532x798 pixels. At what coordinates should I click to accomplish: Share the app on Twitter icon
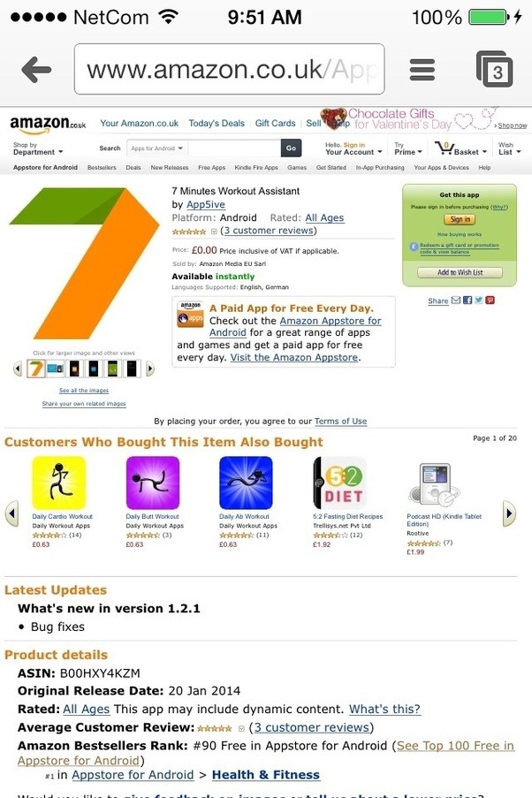(x=479, y=300)
